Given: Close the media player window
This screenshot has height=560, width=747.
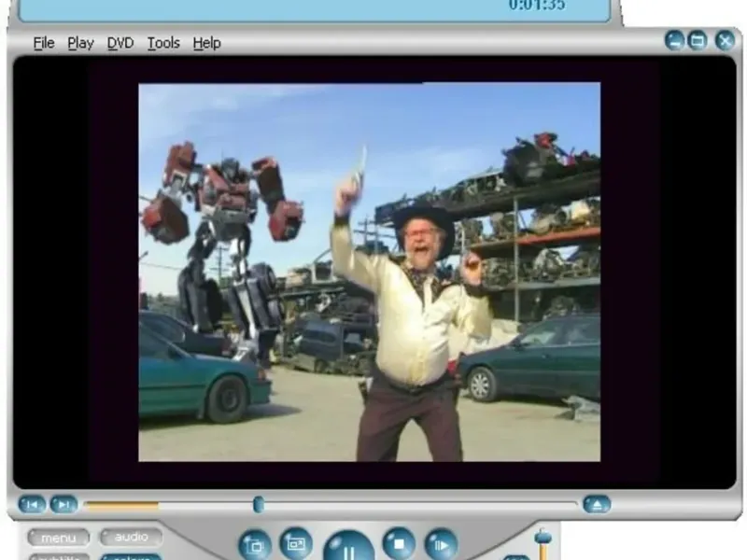Looking at the screenshot, I should click(726, 40).
